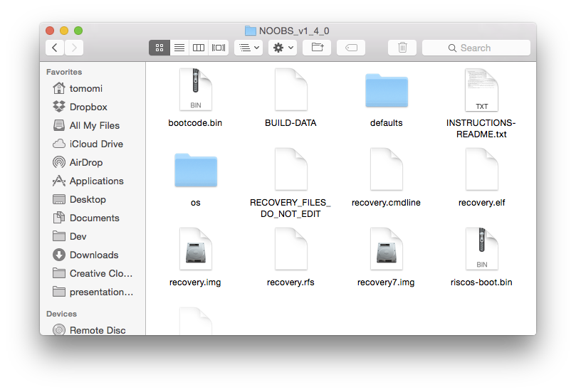The image size is (576, 392).
Task: Select the riscos-boot.bin file icon
Action: (x=481, y=249)
